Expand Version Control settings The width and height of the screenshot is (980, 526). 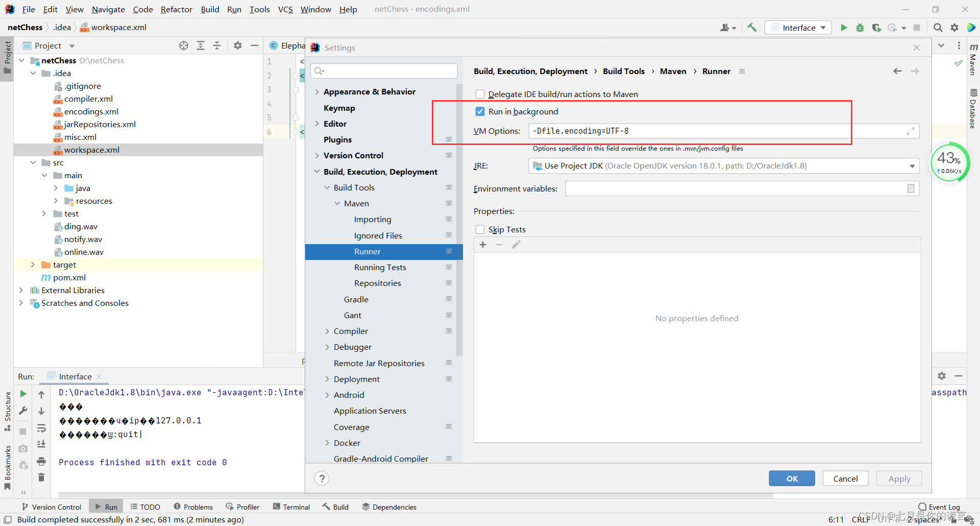pos(317,155)
